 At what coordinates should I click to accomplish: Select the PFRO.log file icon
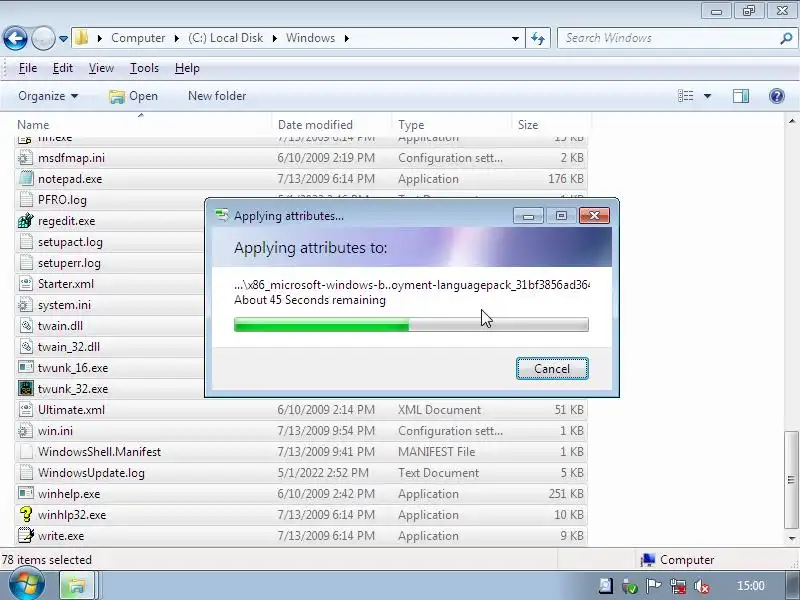(25, 200)
